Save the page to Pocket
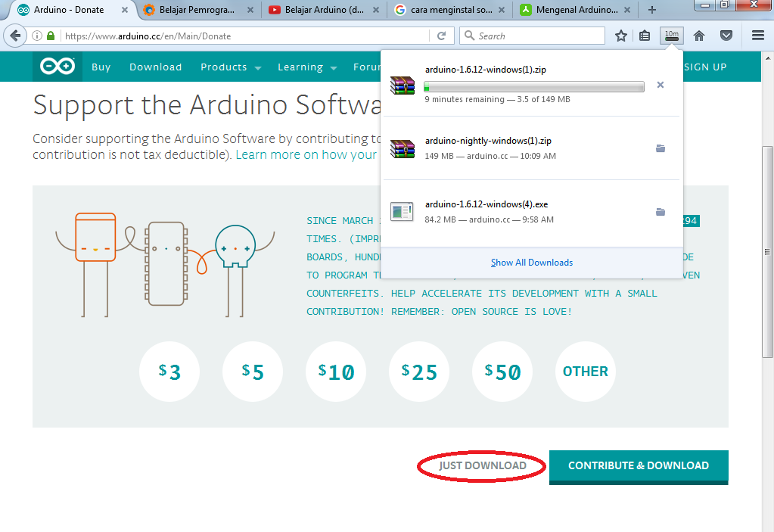This screenshot has width=774, height=532. coord(726,36)
